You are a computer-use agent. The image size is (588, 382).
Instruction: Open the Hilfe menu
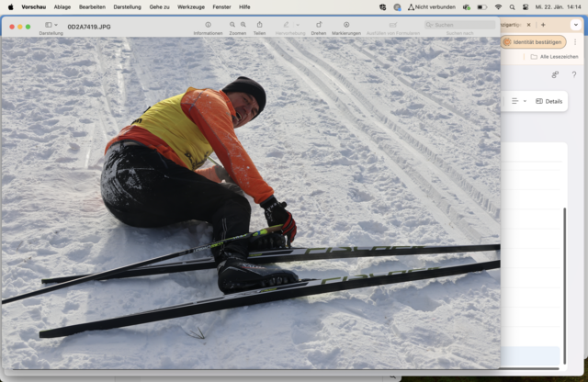pos(244,6)
